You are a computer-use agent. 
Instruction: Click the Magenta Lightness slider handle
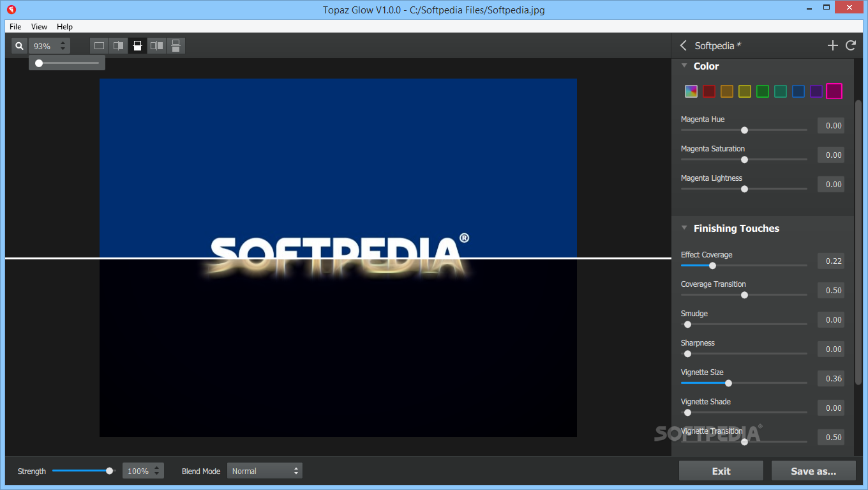click(x=744, y=189)
